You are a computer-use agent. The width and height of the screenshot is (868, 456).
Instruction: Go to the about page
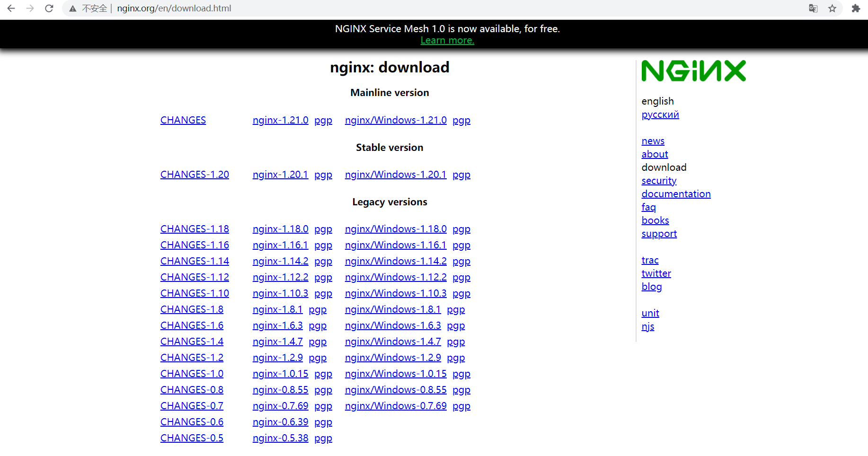click(x=655, y=154)
